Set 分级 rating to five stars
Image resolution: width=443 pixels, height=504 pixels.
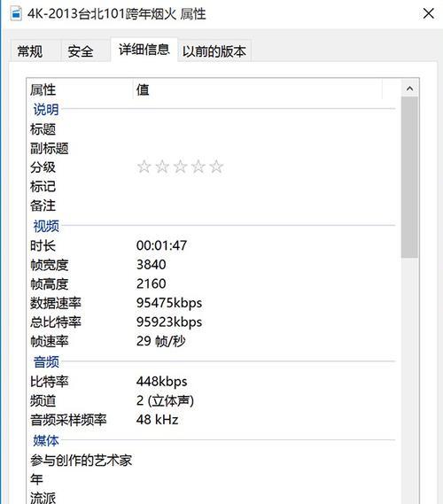pyautogui.click(x=216, y=167)
